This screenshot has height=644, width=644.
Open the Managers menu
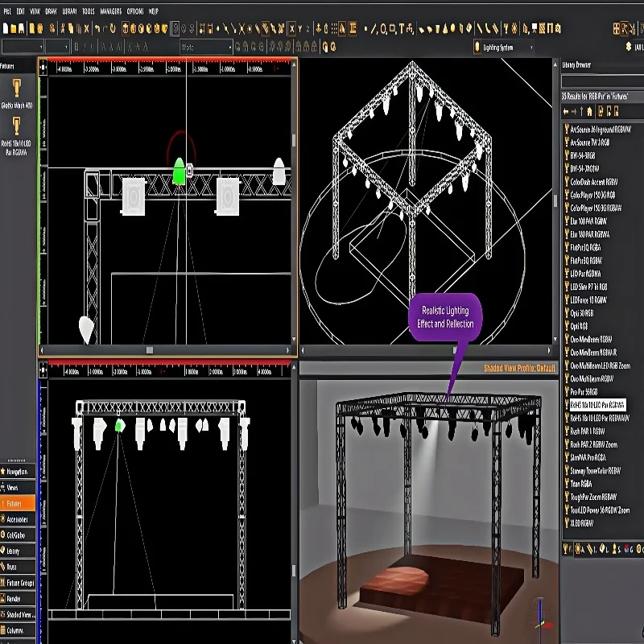[x=111, y=11]
